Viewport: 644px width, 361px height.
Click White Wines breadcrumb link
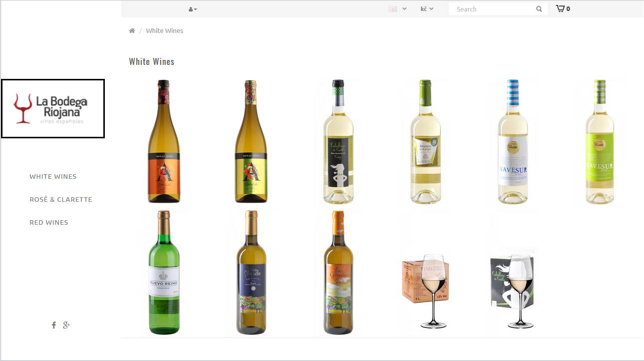coord(164,31)
